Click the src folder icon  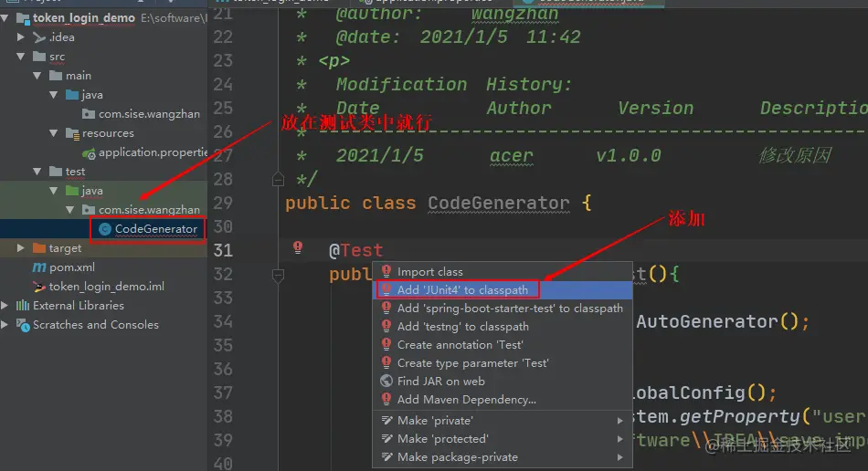(x=39, y=57)
